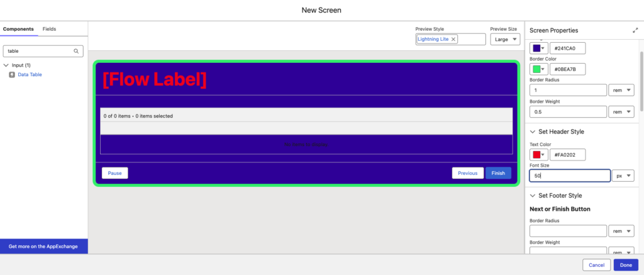644x275 pixels.
Task: Click the 0 of 0 items text
Action: tap(118, 116)
